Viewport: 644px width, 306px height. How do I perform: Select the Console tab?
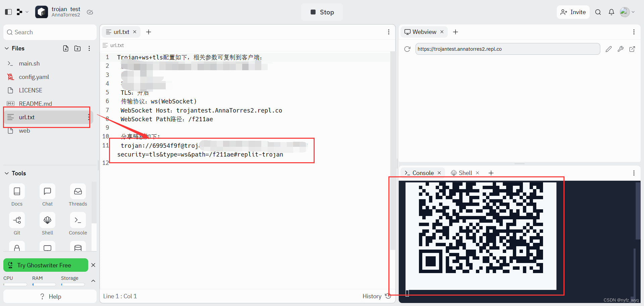tap(423, 173)
